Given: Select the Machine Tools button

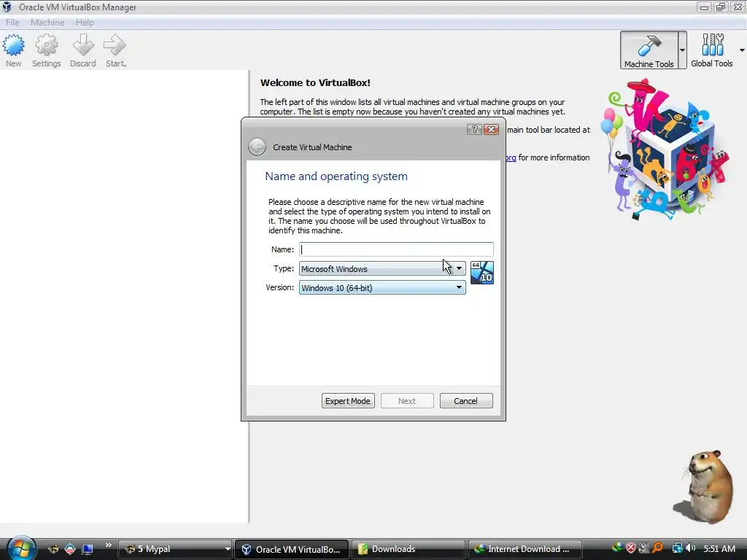Looking at the screenshot, I should [649, 50].
